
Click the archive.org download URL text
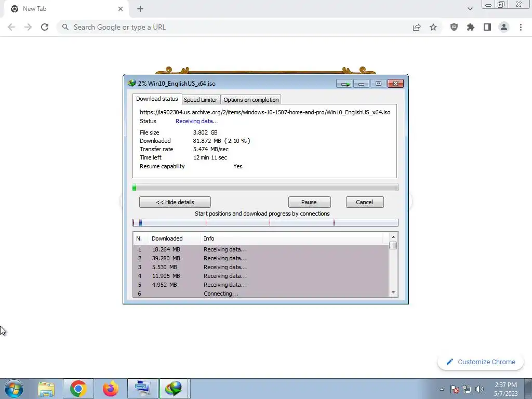(x=265, y=112)
